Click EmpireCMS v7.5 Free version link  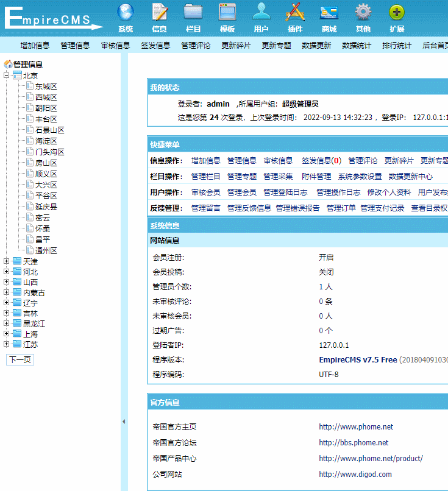tap(358, 360)
